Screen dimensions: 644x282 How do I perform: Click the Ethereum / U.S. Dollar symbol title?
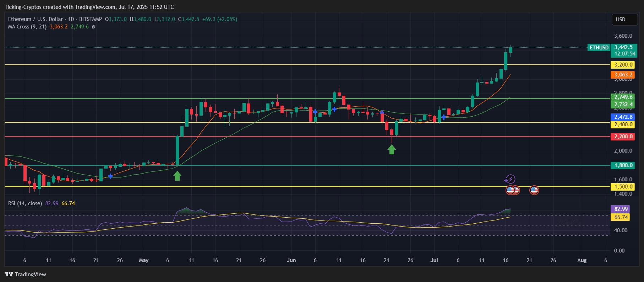point(36,19)
